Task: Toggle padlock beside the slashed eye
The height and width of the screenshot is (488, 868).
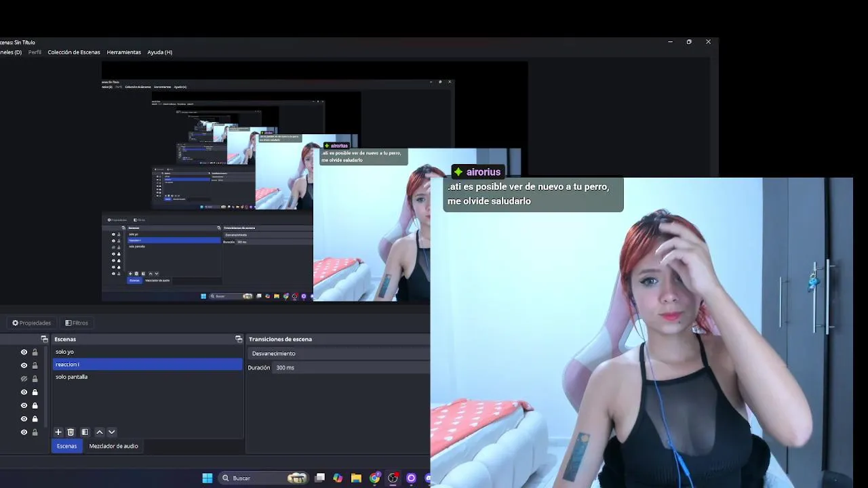Action: [x=35, y=379]
